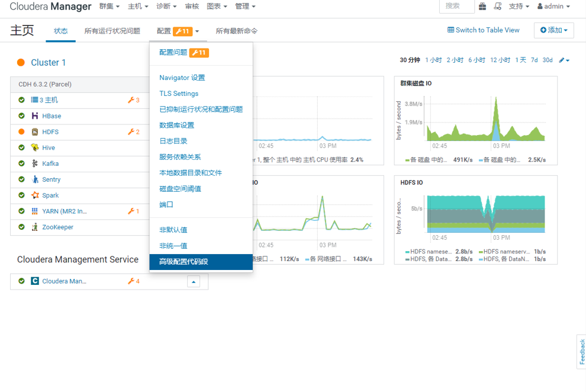Open the running commands icon near search
The width and height of the screenshot is (586, 392).
coord(497,7)
